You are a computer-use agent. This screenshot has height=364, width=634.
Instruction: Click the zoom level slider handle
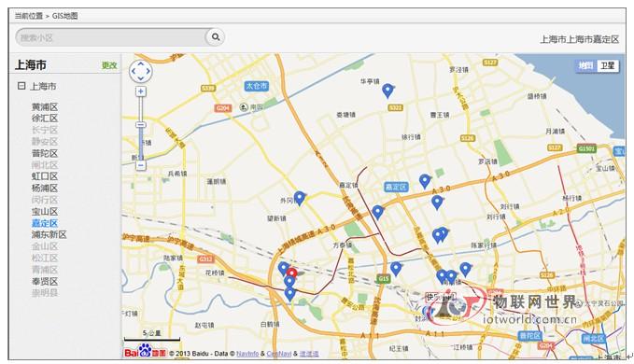pos(141,125)
